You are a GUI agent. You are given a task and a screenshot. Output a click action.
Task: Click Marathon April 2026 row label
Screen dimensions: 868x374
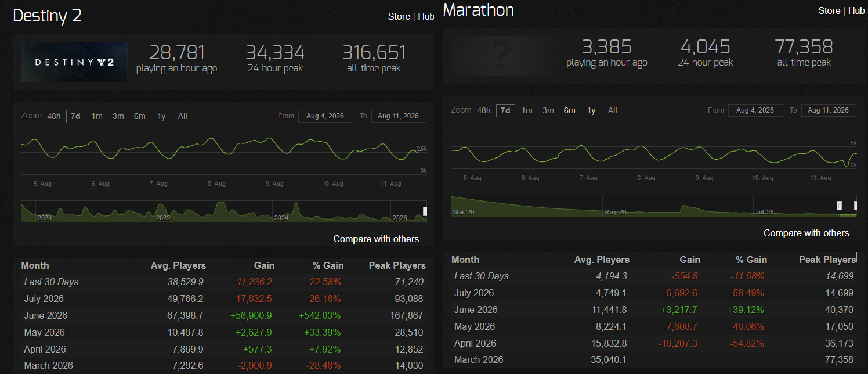475,343
